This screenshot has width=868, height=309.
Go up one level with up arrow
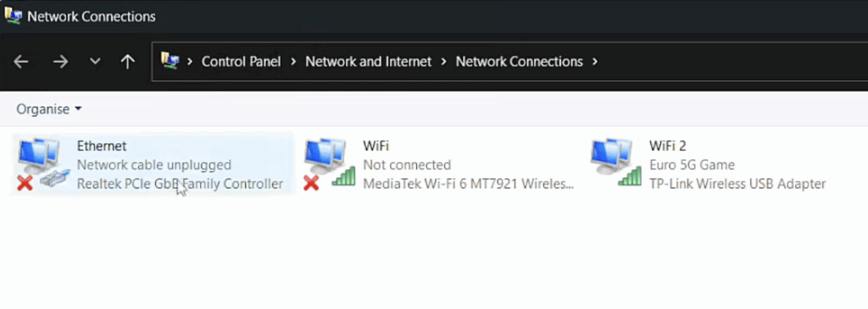pyautogui.click(x=128, y=61)
